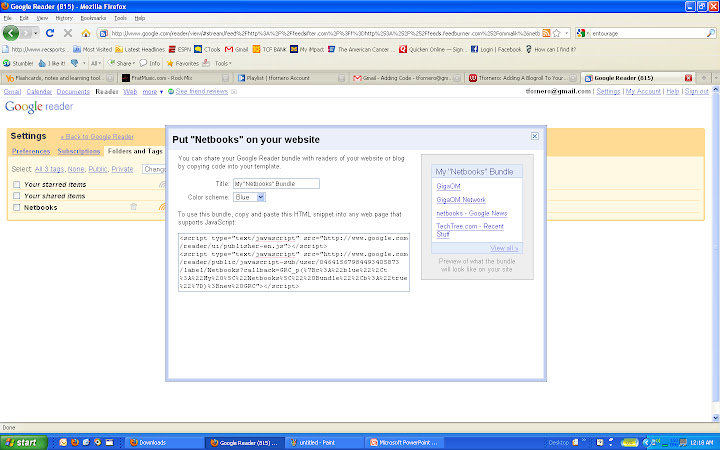
Task: Click inside the HTML snippet text area
Action: click(x=293, y=262)
